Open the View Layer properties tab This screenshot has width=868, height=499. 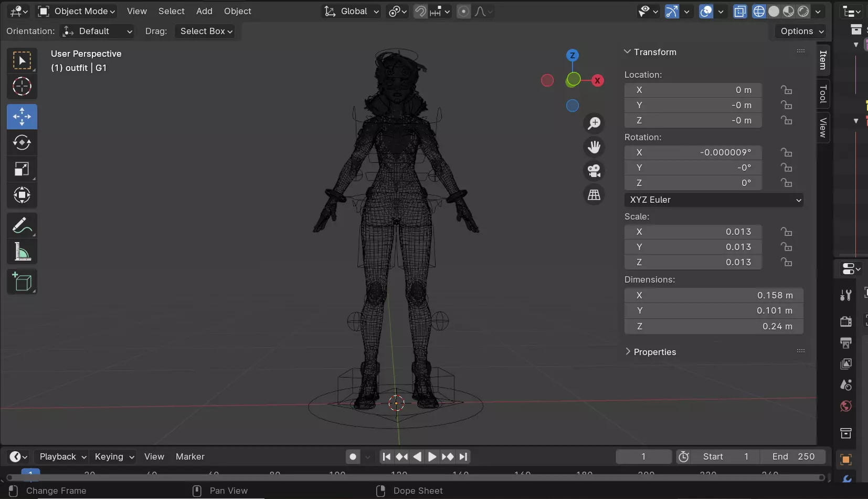845,363
